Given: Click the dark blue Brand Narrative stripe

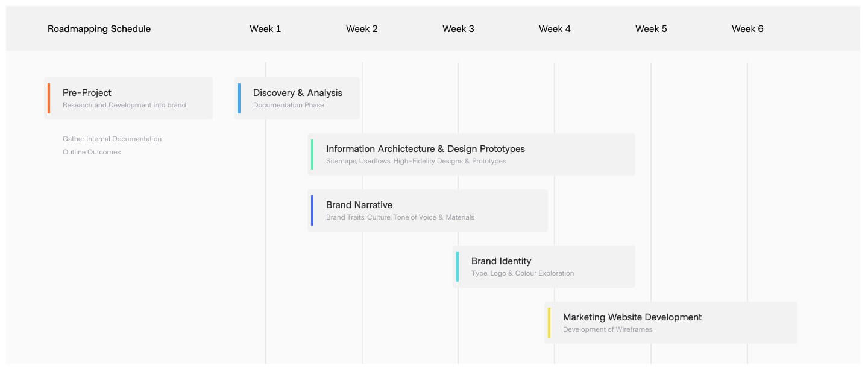Looking at the screenshot, I should pos(312,211).
